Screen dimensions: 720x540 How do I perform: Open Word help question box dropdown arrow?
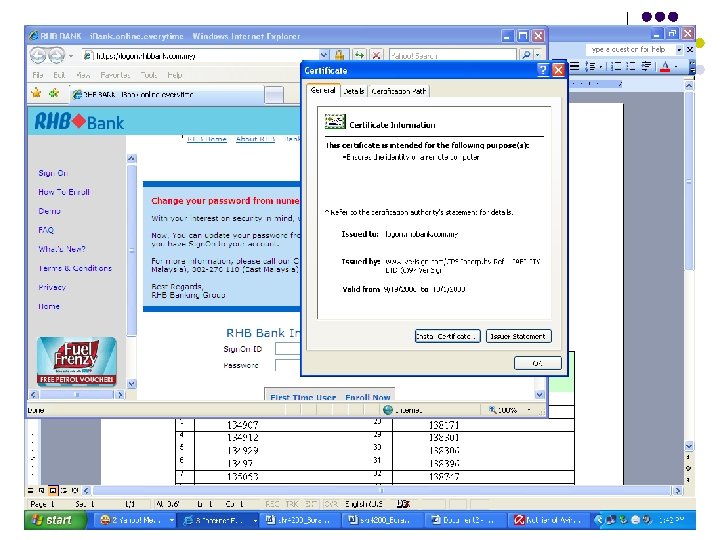pyautogui.click(x=679, y=49)
